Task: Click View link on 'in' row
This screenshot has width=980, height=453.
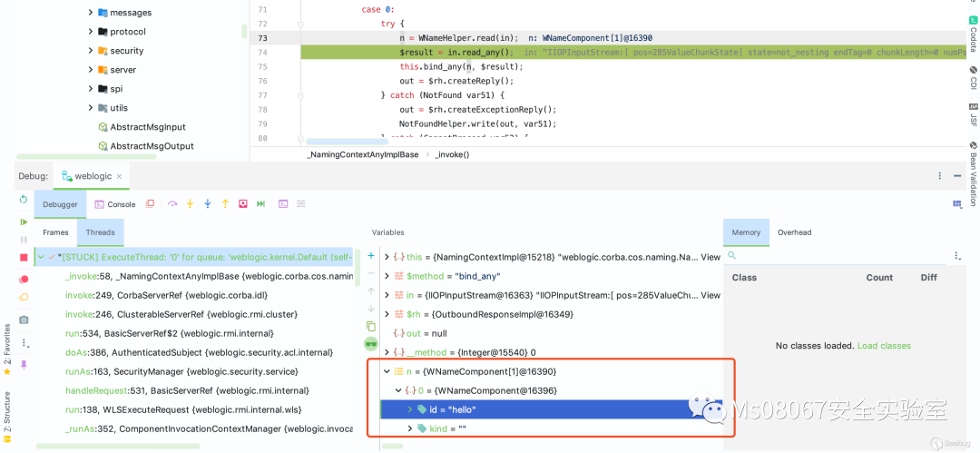Action: (x=711, y=295)
